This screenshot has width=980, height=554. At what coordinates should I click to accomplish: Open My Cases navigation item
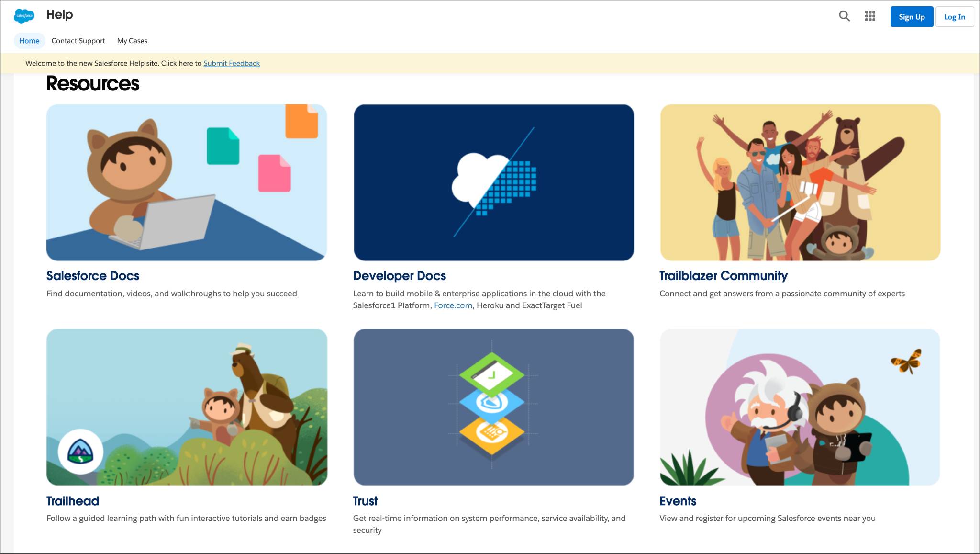pos(132,40)
